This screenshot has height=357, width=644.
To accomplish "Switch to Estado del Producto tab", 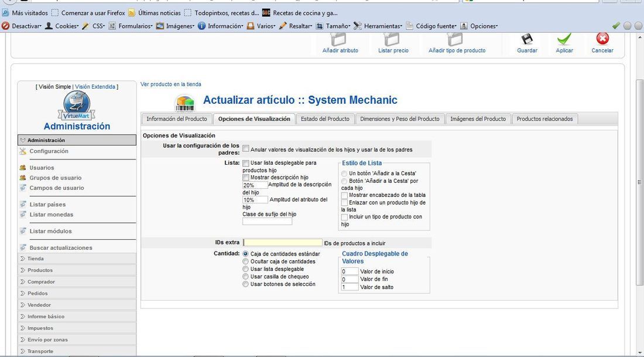I will pos(325,119).
